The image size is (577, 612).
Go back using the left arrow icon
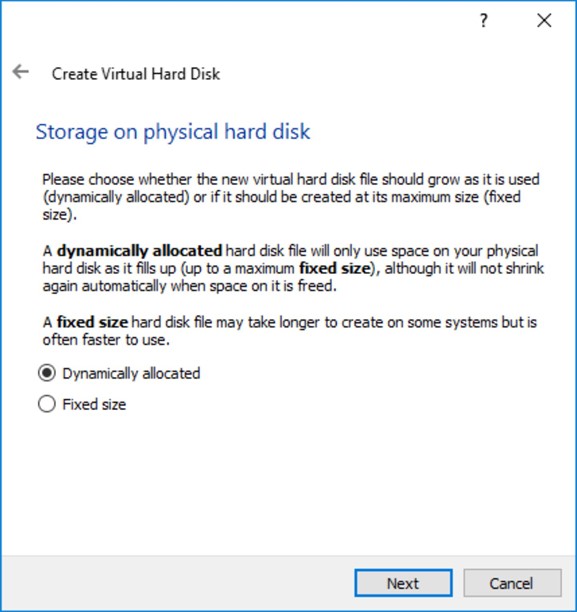[20, 72]
